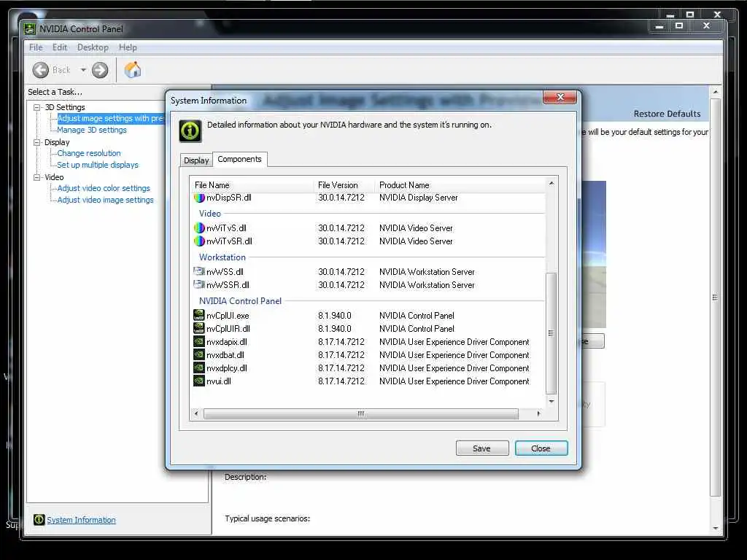The width and height of the screenshot is (747, 560).
Task: Collapse the 3D Settings tree node
Action: tap(36, 107)
